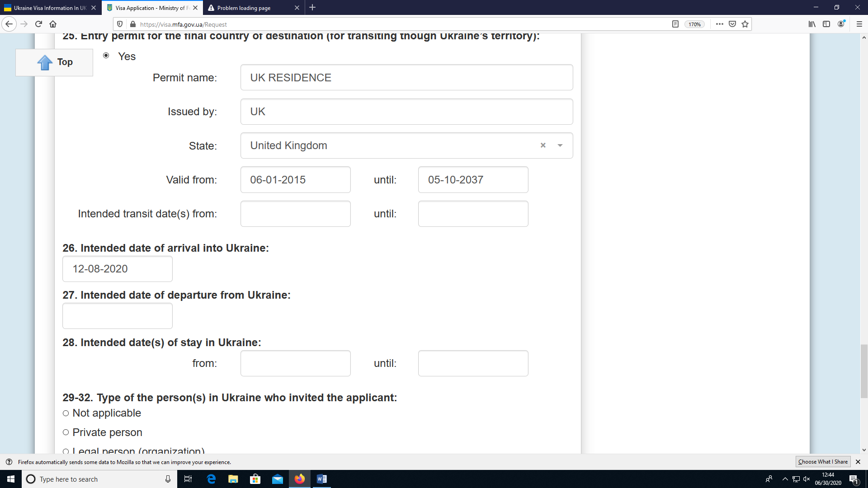Click the tracking protection shield icon
868x488 pixels.
(119, 24)
